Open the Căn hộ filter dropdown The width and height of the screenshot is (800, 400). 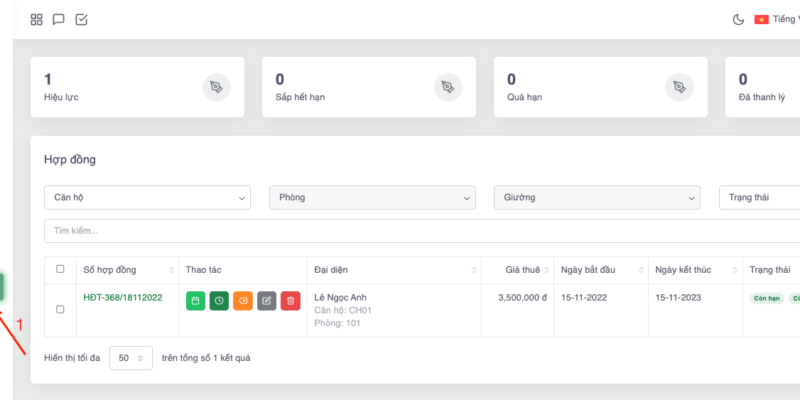tap(147, 198)
